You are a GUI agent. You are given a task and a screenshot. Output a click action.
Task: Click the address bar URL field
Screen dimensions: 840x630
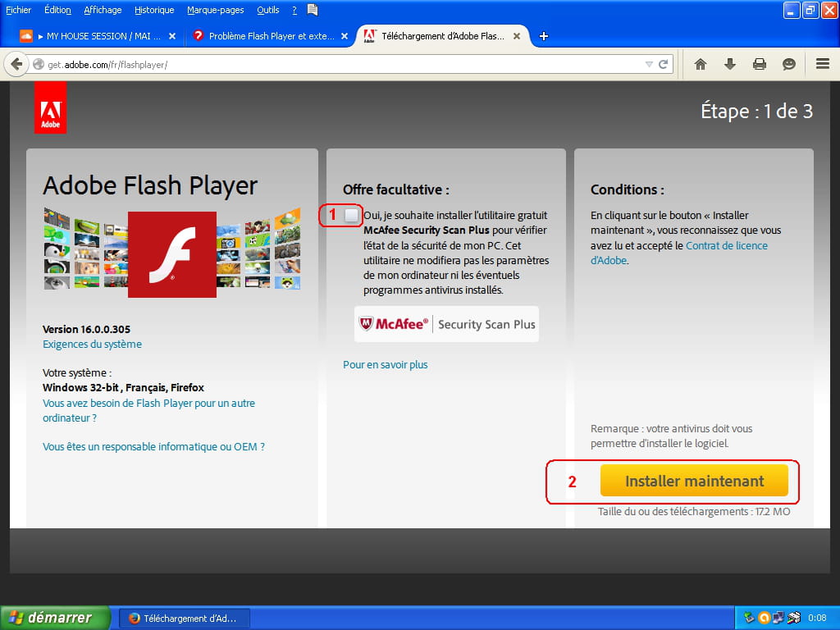coord(328,64)
